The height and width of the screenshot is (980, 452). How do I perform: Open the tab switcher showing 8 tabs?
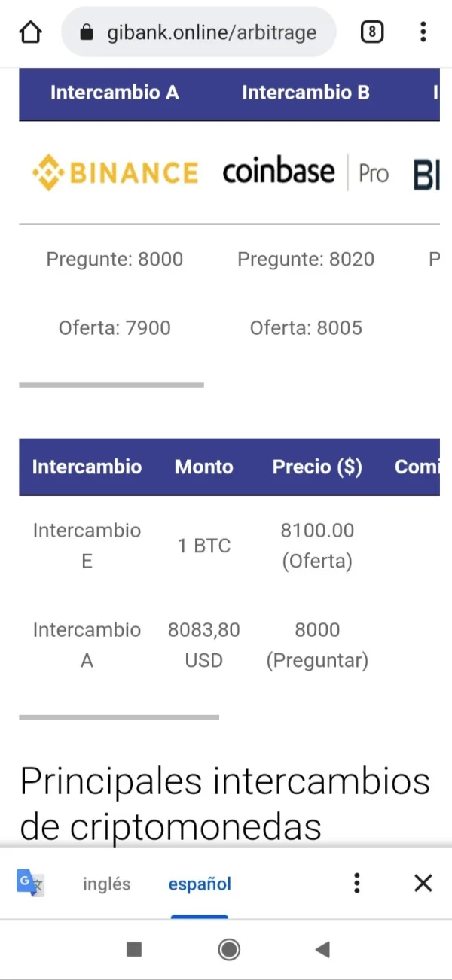point(372,32)
